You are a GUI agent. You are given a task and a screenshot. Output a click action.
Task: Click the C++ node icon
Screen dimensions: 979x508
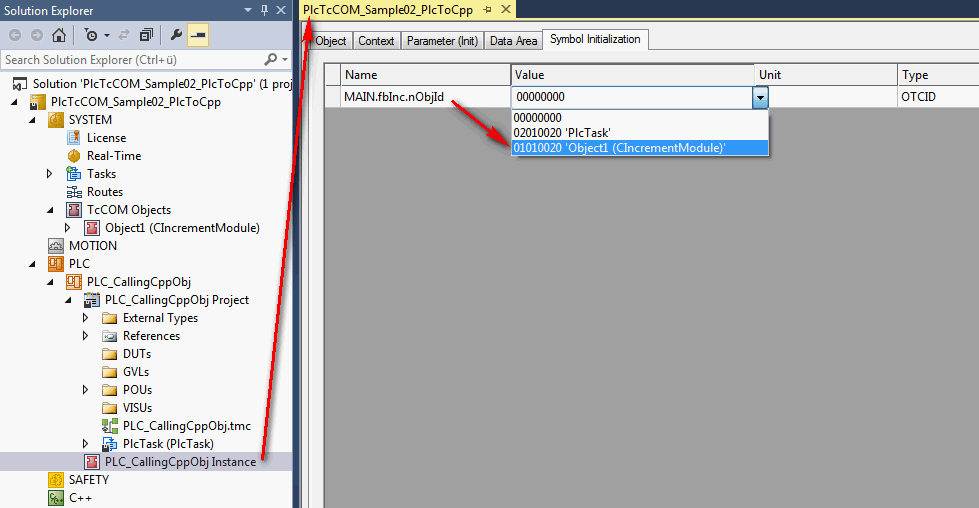click(56, 498)
